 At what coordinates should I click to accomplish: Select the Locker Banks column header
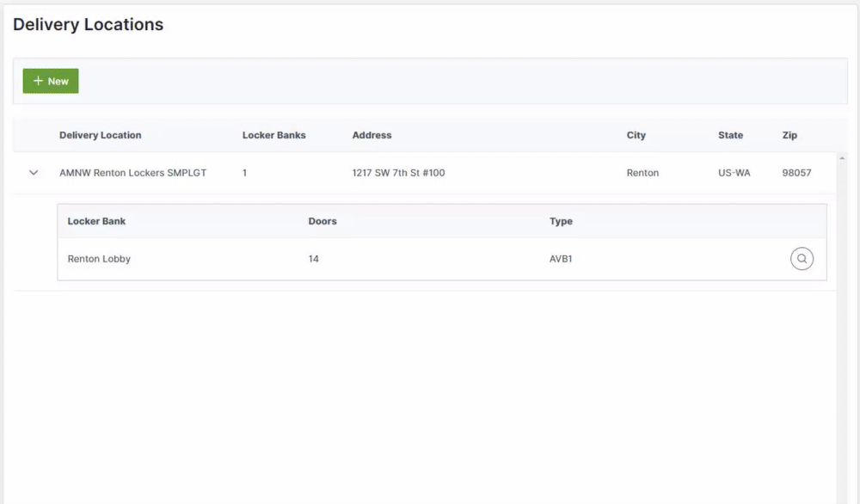click(x=273, y=135)
